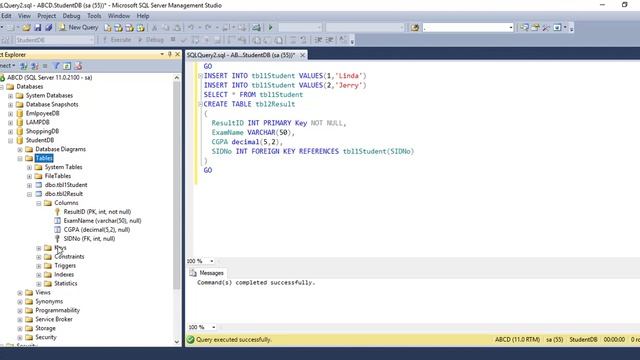
Task: Select the Constraints folder
Action: tap(69, 257)
